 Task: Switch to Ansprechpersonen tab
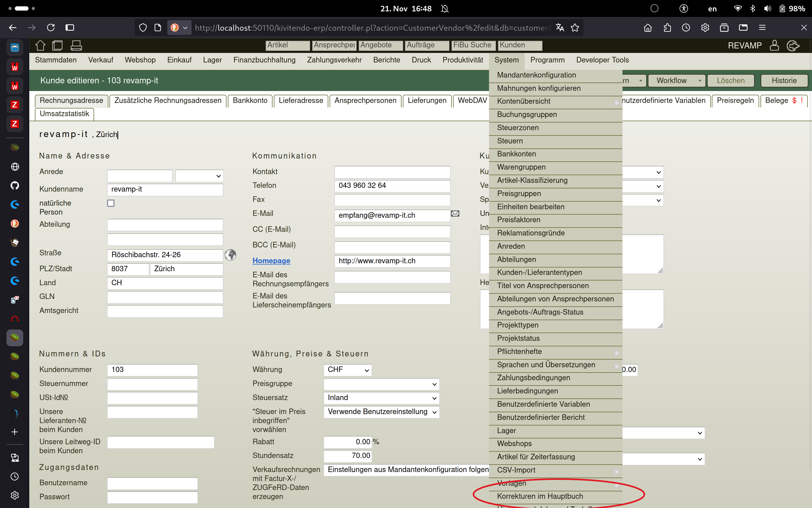pos(365,101)
